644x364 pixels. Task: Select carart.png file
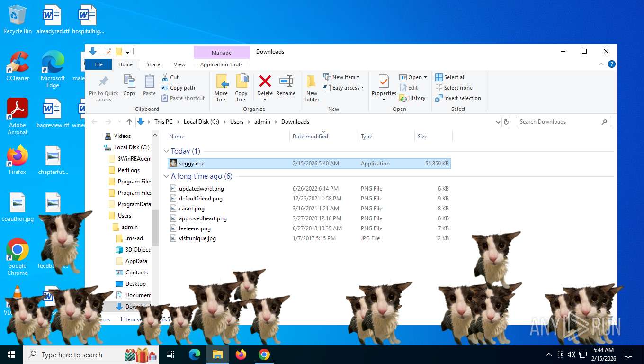[x=309, y=209]
